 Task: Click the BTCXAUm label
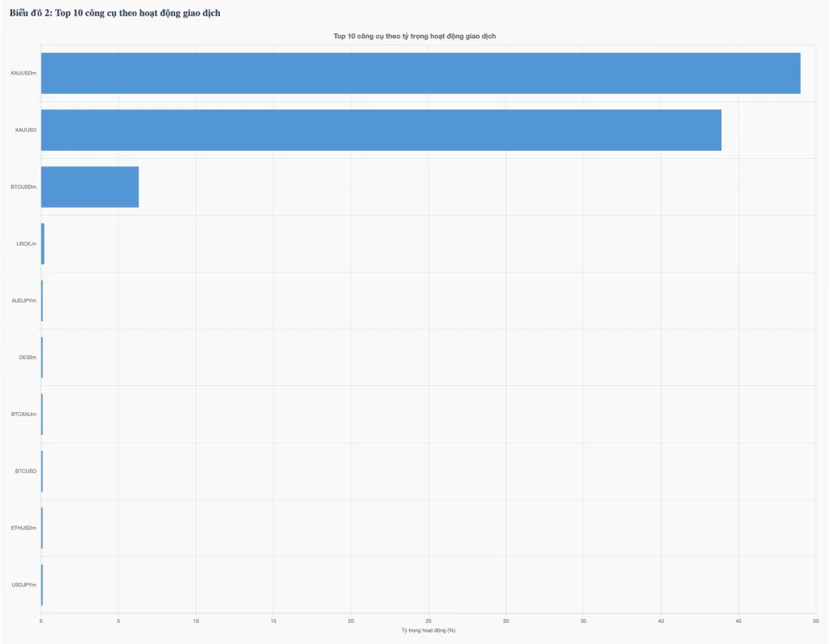(x=23, y=414)
